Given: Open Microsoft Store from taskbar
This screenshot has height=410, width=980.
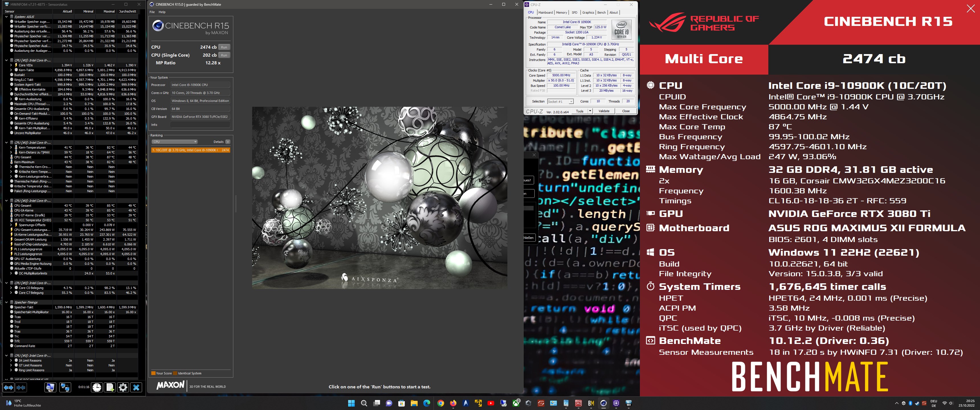Looking at the screenshot, I should point(401,403).
